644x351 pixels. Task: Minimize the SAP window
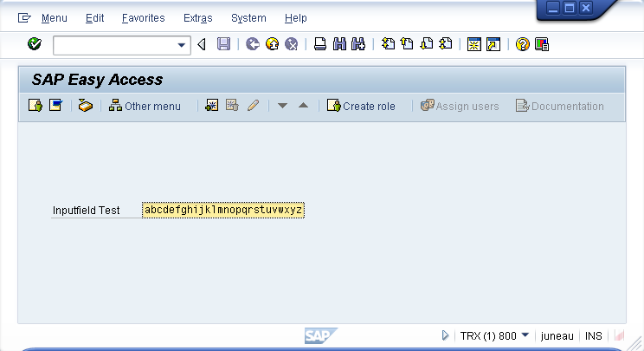(x=553, y=8)
